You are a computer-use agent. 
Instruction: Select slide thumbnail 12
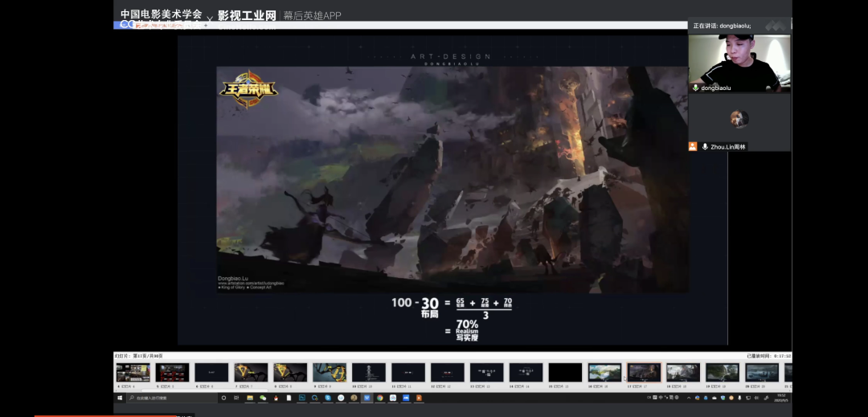(448, 373)
